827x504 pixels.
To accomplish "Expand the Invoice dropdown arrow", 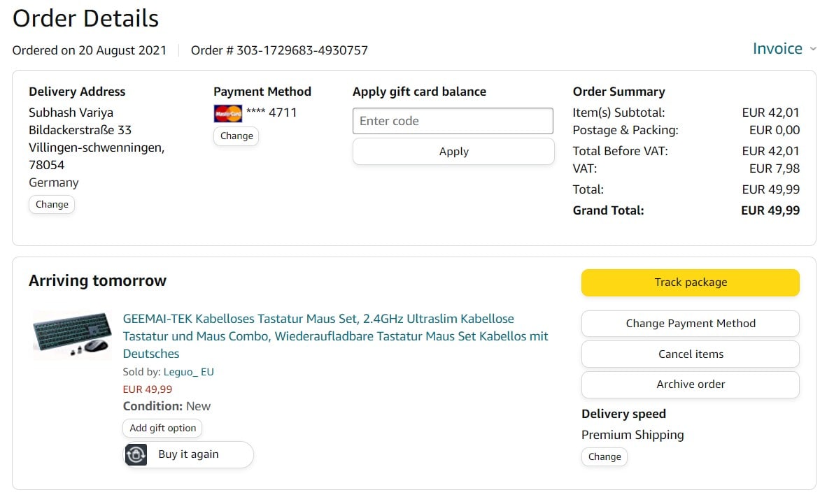I will [813, 49].
